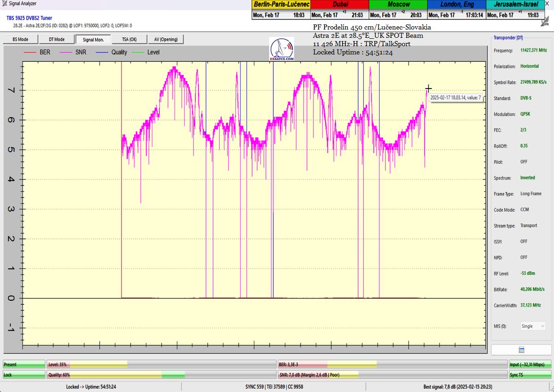This screenshot has width=554, height=392.
Task: Click the SNR 7,0 dB margin bar
Action: pyautogui.click(x=392, y=375)
